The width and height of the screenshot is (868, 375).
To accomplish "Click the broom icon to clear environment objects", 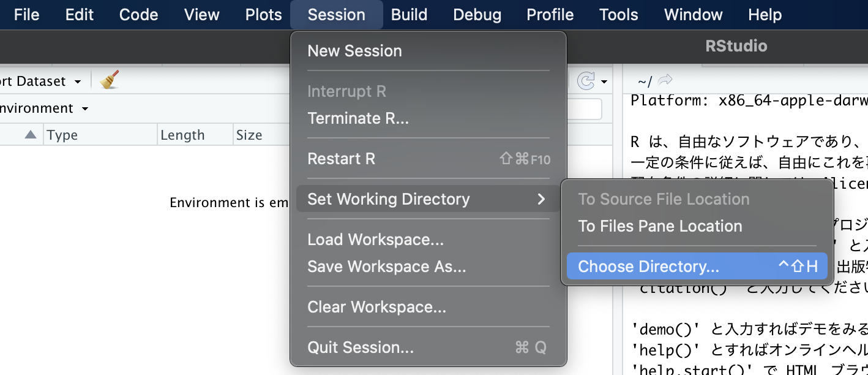I will (x=110, y=80).
